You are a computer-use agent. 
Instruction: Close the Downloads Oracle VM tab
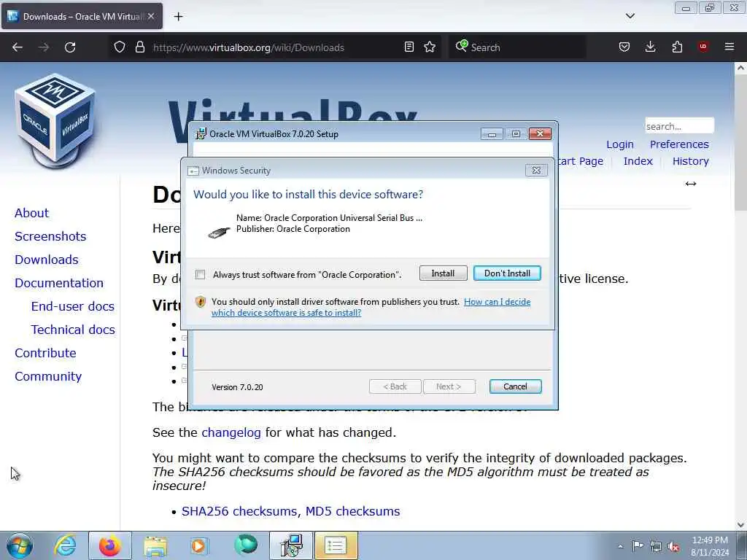[x=151, y=16]
